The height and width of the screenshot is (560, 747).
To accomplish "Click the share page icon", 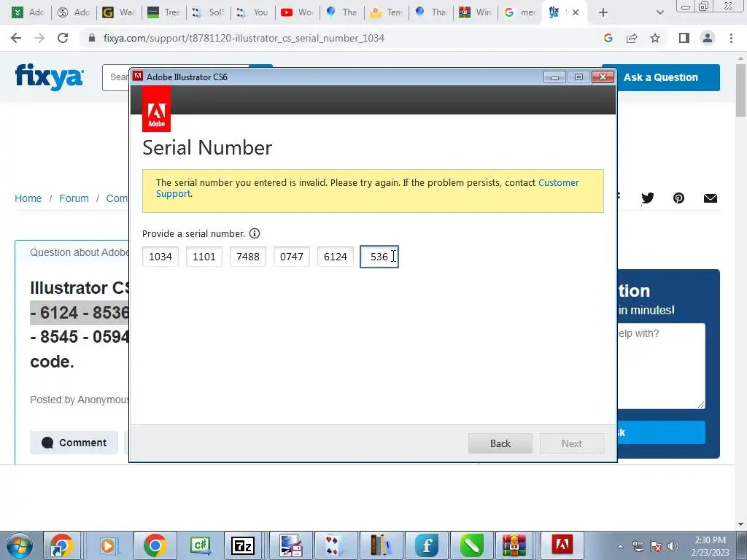I will click(x=632, y=38).
